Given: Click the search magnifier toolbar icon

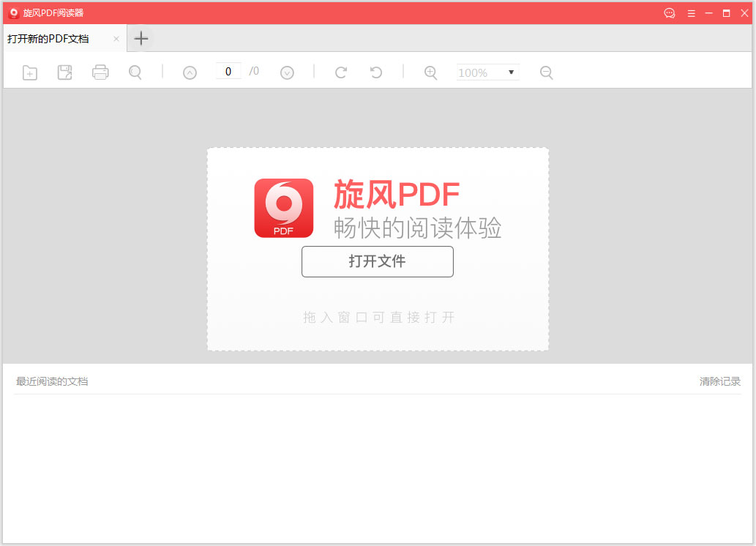Looking at the screenshot, I should click(135, 72).
